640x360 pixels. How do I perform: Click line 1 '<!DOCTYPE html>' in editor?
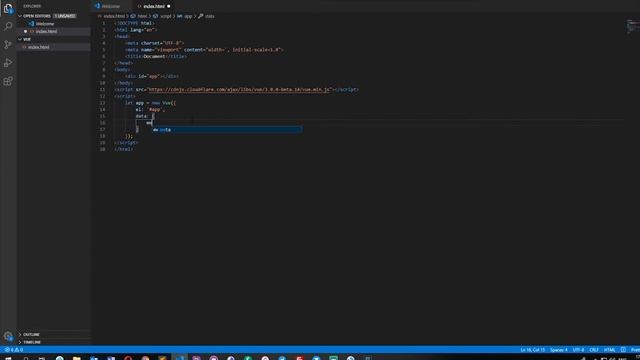tap(134, 23)
